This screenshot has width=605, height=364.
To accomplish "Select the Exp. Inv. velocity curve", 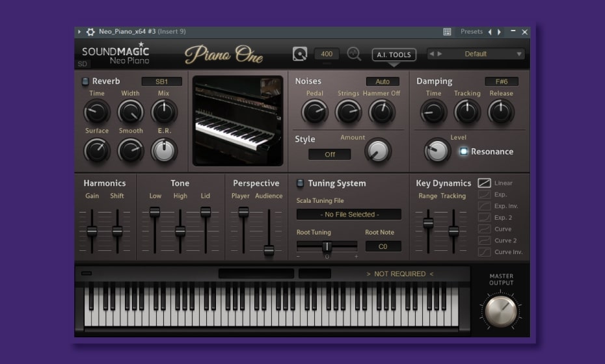I will point(485,206).
